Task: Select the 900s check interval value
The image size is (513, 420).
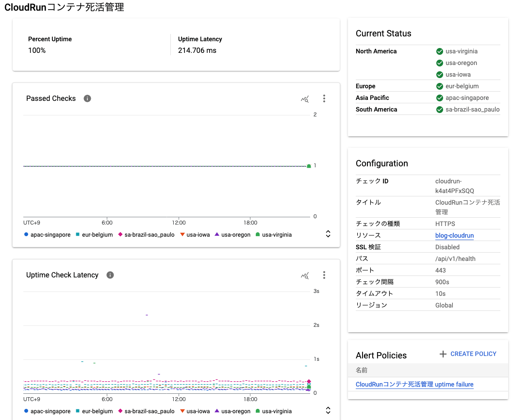Action: point(442,282)
